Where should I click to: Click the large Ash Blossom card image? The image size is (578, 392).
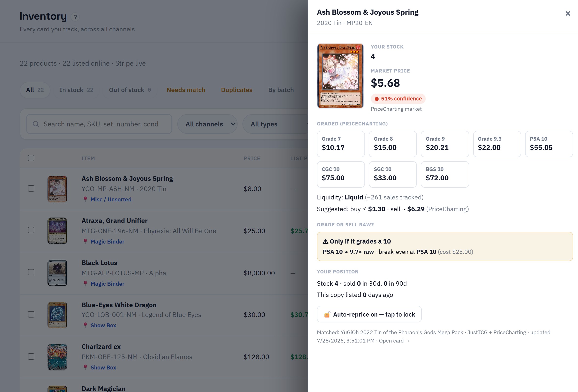coord(340,76)
